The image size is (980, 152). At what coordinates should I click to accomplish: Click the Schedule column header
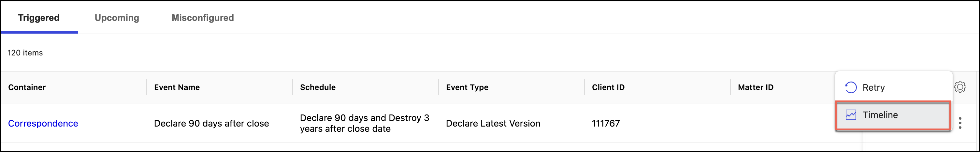[x=318, y=87]
